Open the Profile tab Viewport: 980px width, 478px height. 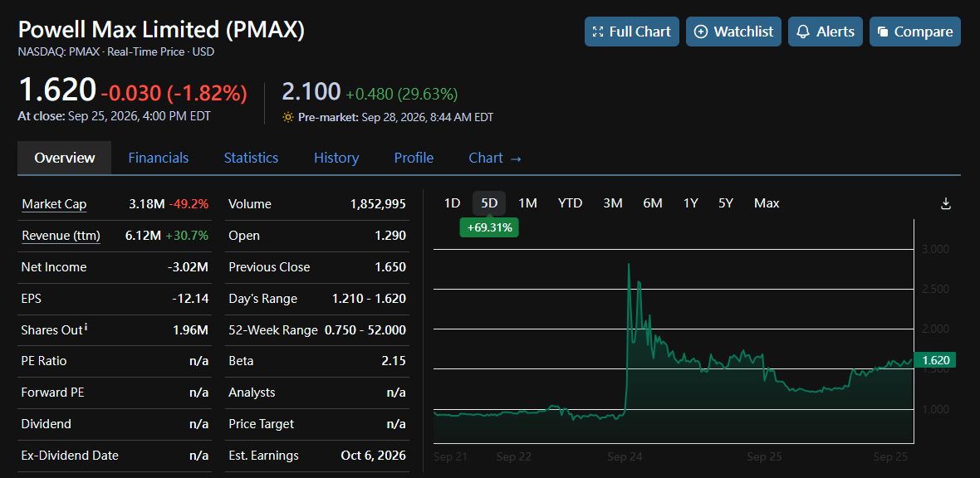[x=413, y=158]
